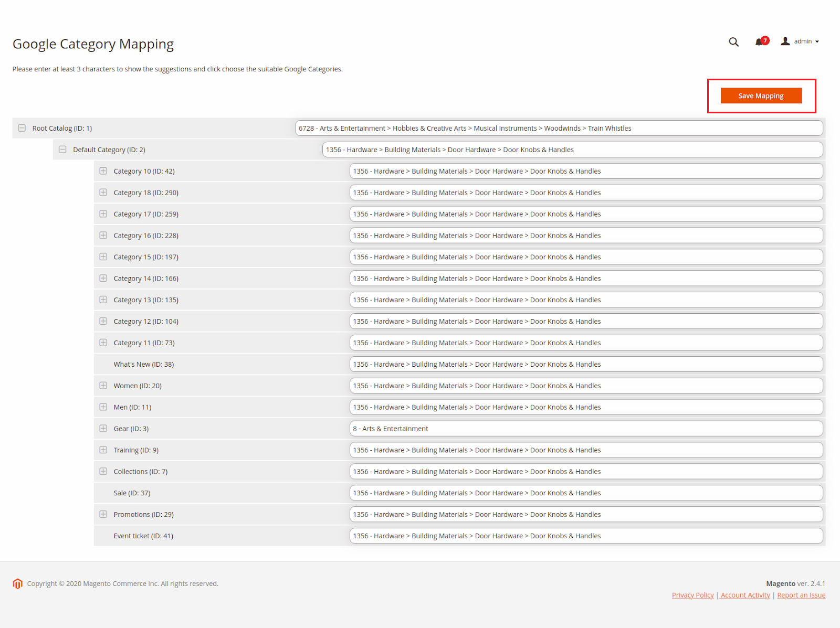Expand Category 18 (ID: 290)
The height and width of the screenshot is (628, 840).
(x=103, y=193)
